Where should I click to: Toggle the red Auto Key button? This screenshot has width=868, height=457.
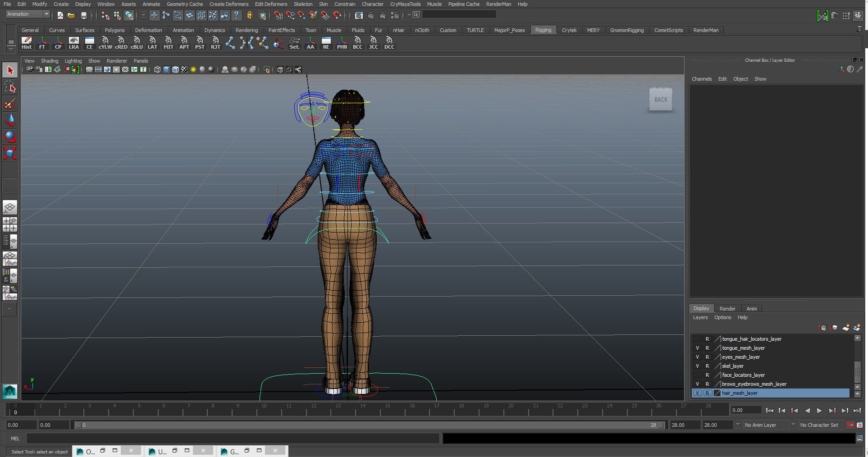[850, 425]
